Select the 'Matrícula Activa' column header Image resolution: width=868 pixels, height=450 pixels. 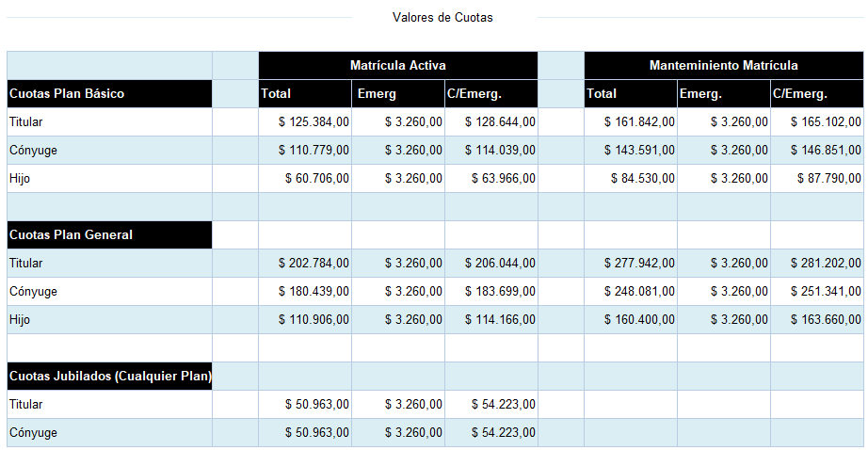397,66
